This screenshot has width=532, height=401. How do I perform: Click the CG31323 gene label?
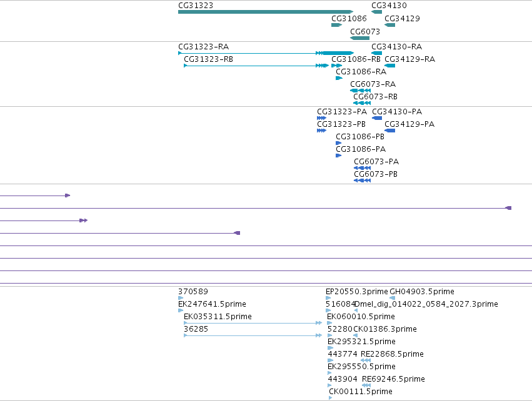pyautogui.click(x=196, y=6)
